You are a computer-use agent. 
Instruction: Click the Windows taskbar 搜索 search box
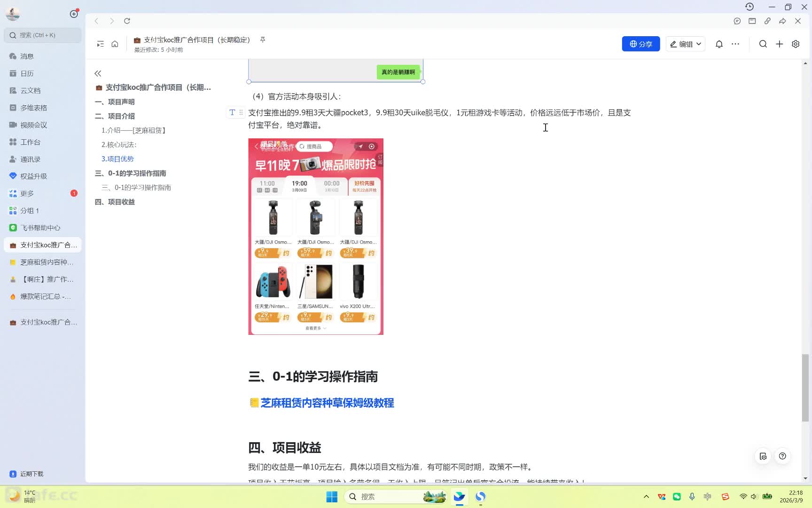pyautogui.click(x=396, y=497)
